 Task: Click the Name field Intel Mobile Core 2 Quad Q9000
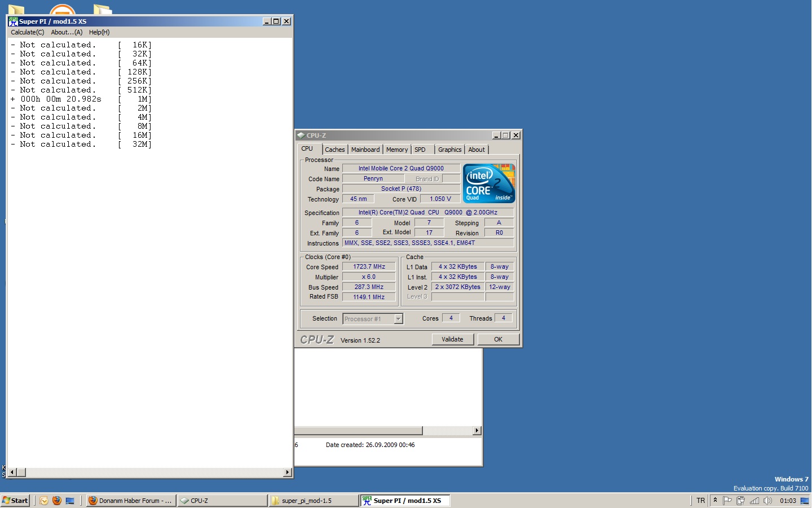click(x=401, y=168)
